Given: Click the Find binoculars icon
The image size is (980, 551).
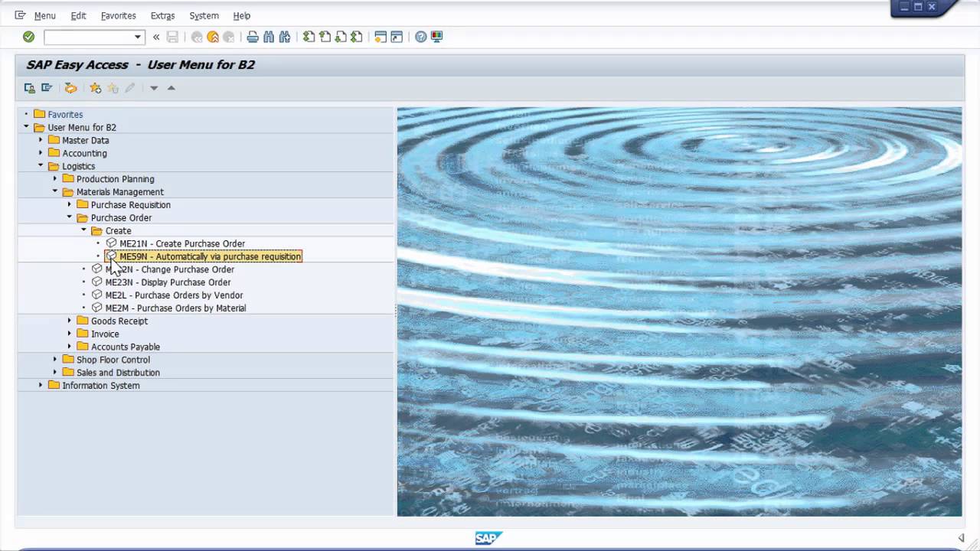Looking at the screenshot, I should click(269, 37).
